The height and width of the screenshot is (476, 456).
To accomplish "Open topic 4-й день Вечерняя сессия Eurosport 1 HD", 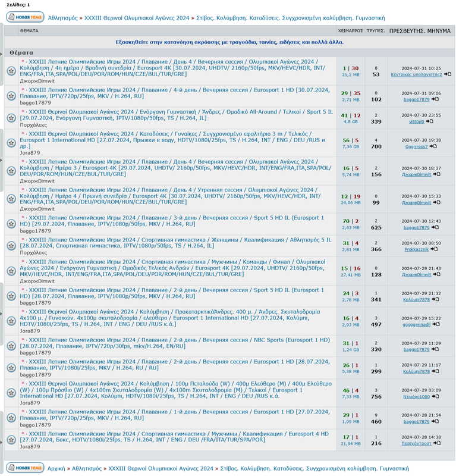I will [x=175, y=93].
